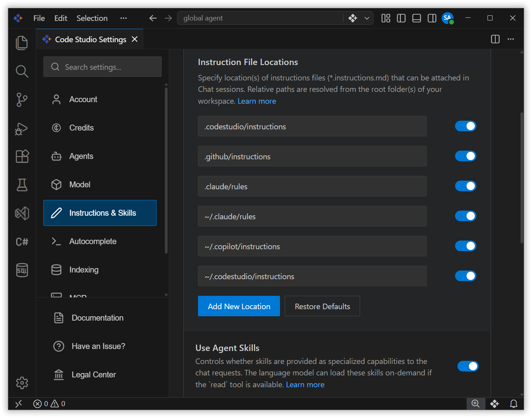532x418 pixels.
Task: Click Restore Defaults button
Action: pyautogui.click(x=322, y=306)
